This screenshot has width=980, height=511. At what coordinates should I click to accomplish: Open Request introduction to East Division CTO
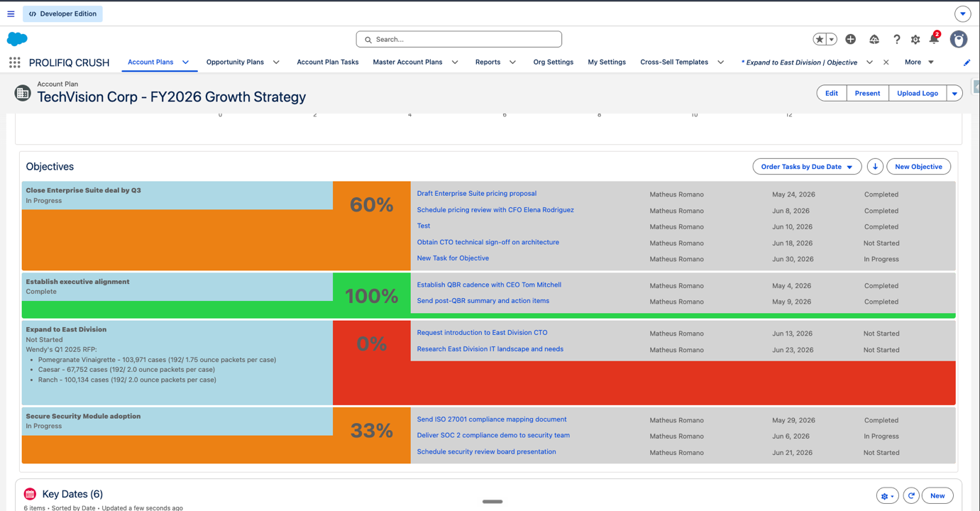pyautogui.click(x=482, y=333)
